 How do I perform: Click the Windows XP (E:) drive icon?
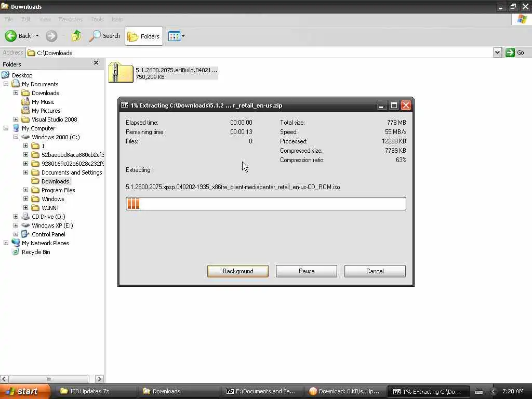(x=25, y=225)
